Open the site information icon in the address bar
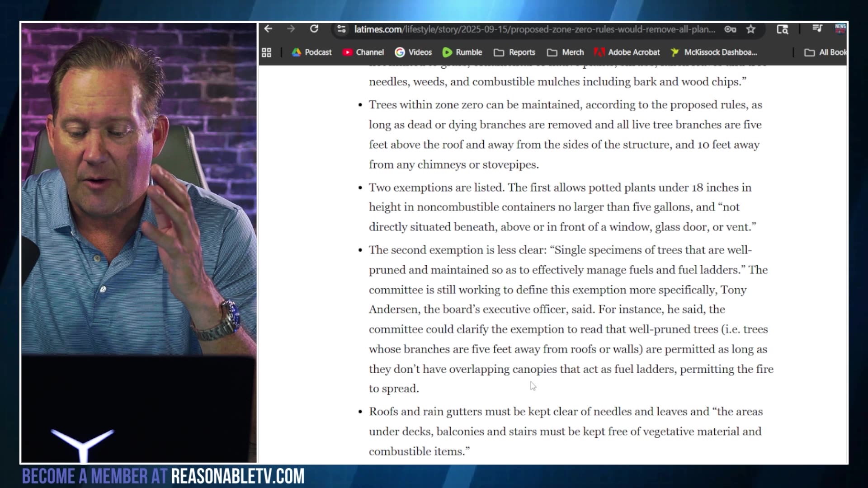 [x=342, y=29]
